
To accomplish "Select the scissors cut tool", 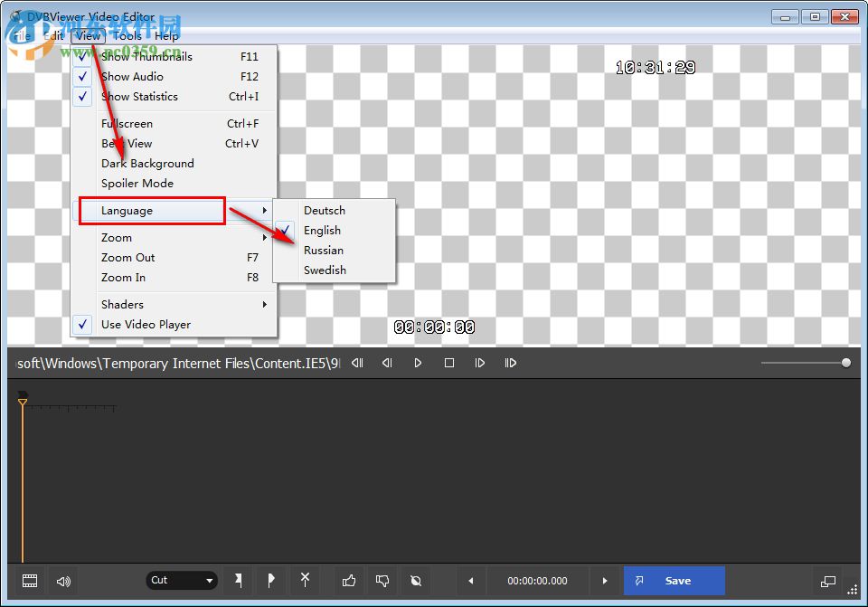I will pyautogui.click(x=305, y=581).
